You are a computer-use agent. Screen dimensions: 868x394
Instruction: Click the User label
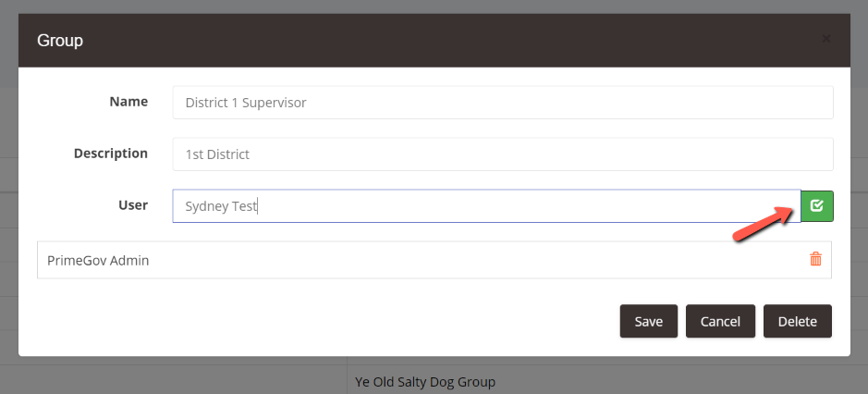click(x=133, y=205)
